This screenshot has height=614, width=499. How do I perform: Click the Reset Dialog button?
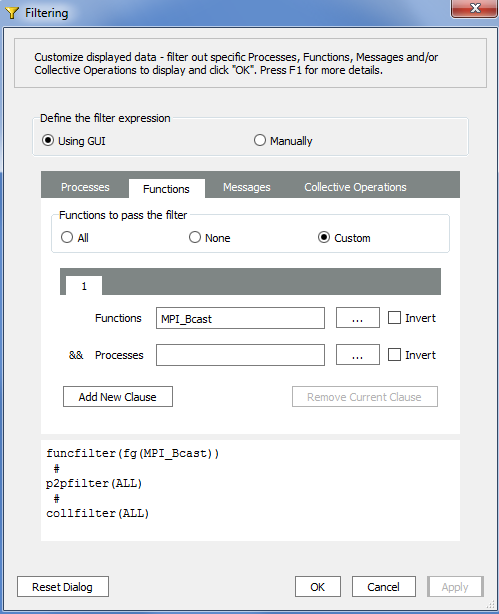[x=63, y=587]
